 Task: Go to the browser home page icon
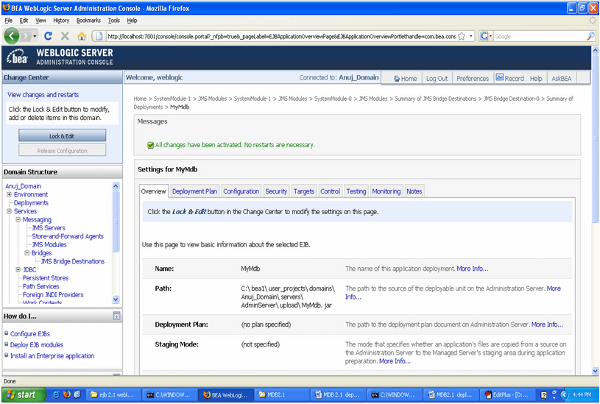click(x=82, y=36)
